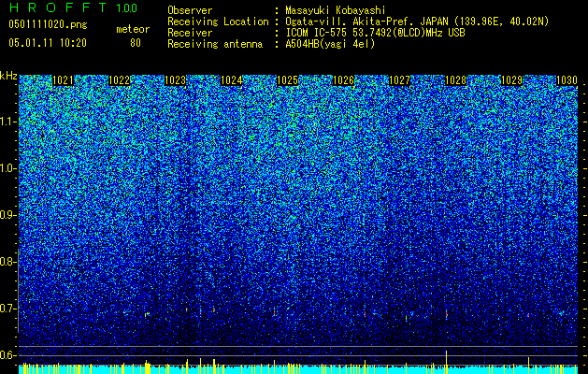
Task: Click antenna A504HB(yagi 4el) text
Action: pos(330,44)
